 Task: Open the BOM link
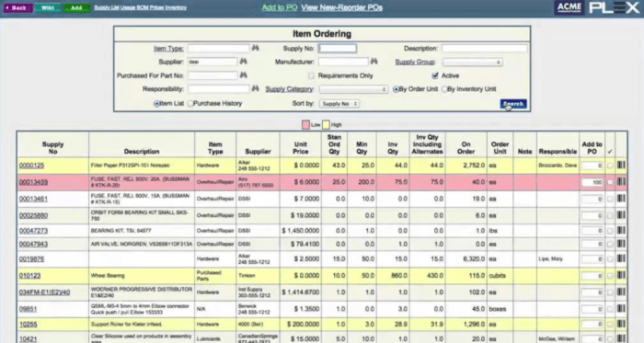point(143,7)
